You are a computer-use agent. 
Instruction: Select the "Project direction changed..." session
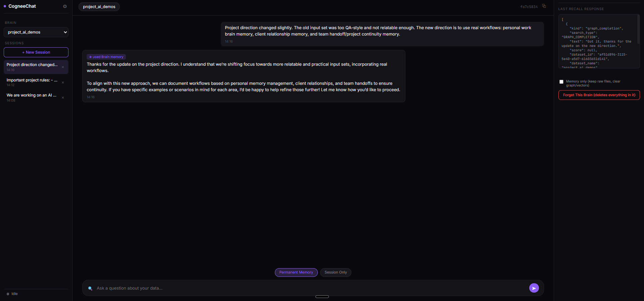[x=32, y=67]
